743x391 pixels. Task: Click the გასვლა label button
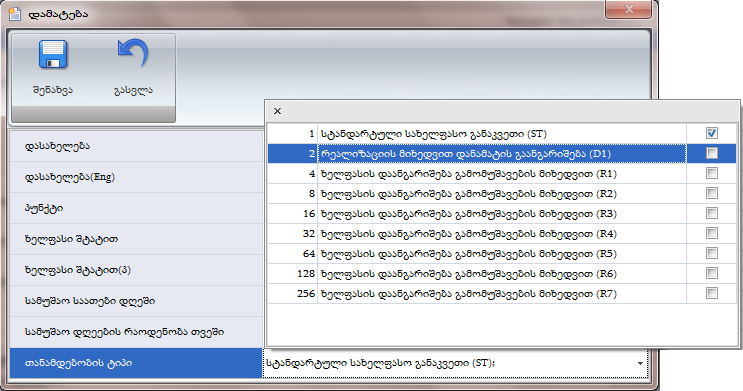(133, 90)
